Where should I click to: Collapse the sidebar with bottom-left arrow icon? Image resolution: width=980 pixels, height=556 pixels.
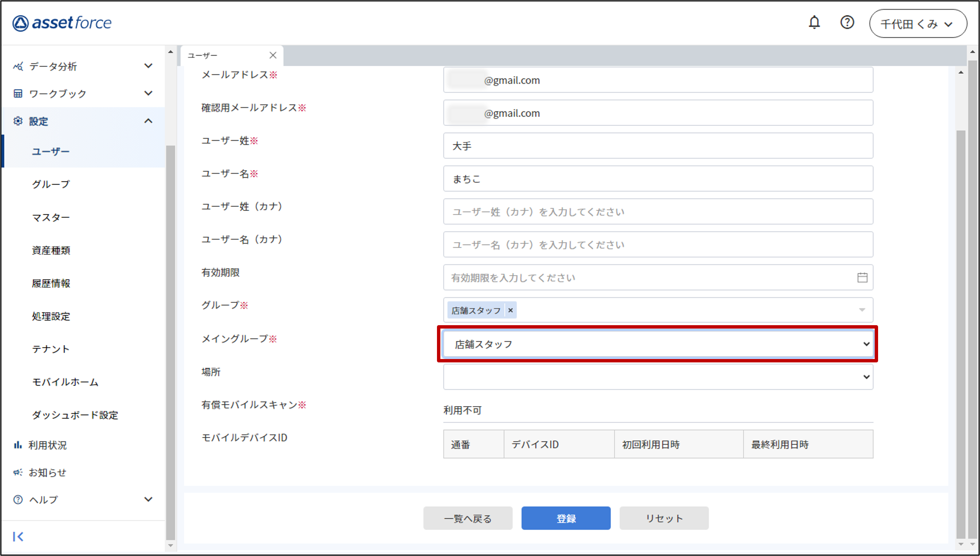point(18,536)
